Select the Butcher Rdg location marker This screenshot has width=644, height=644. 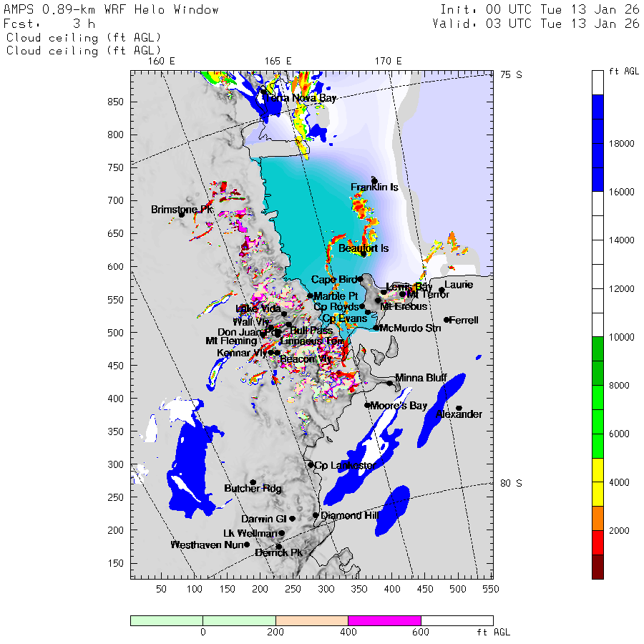(x=253, y=482)
